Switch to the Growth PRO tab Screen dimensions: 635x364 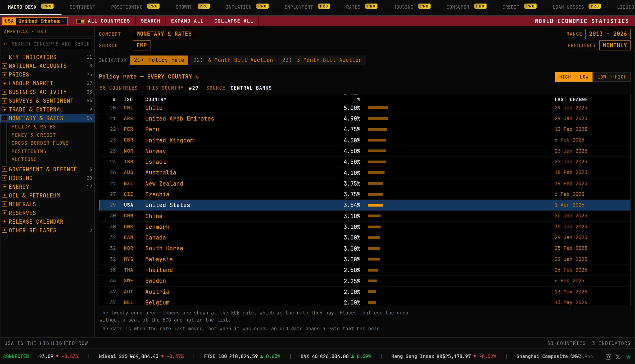[x=193, y=7]
